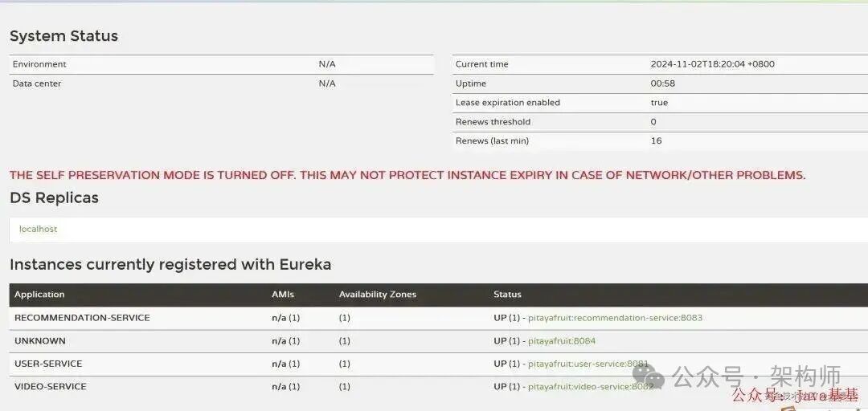
Task: Click UP (1) status text for USER-SERVICE
Action: tap(506, 364)
